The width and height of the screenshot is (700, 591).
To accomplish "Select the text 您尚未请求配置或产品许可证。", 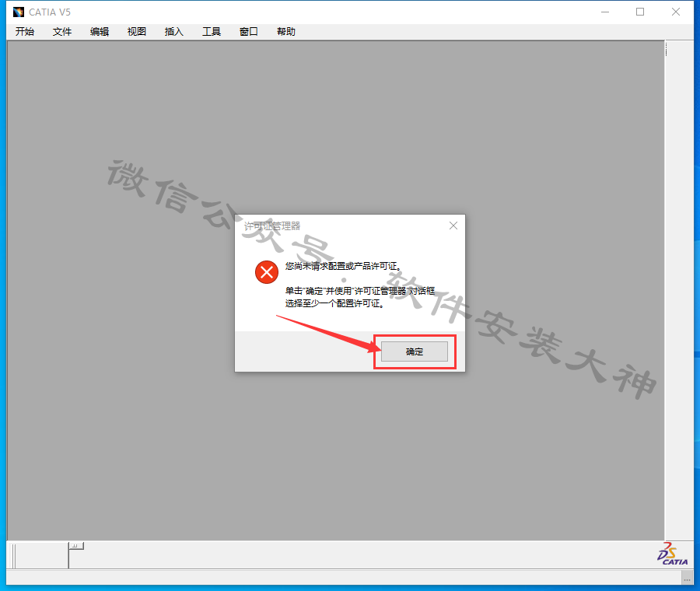I will (x=343, y=266).
